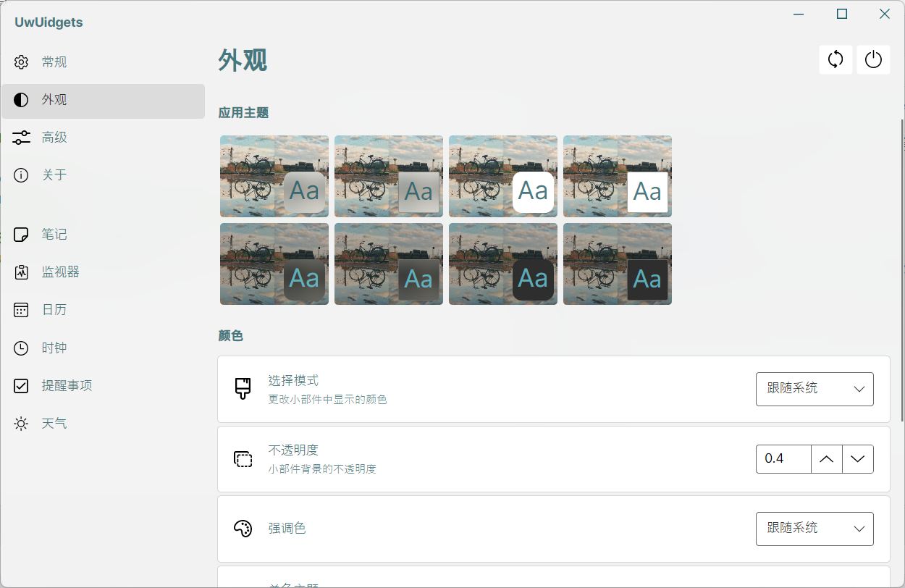Viewport: 905px width, 588px height.
Task: Click the 不透明度 value field showing 0.4
Action: pyautogui.click(x=783, y=459)
